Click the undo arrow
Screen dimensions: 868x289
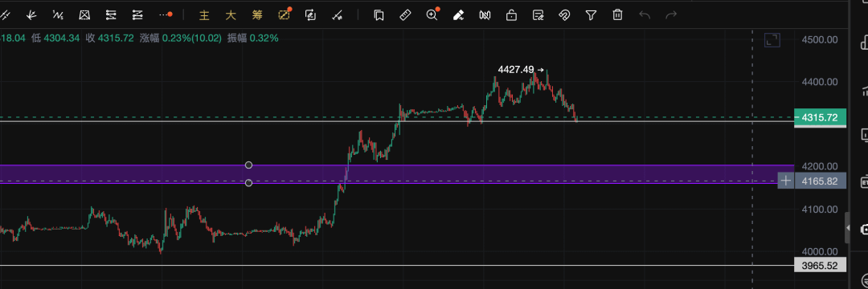(645, 15)
